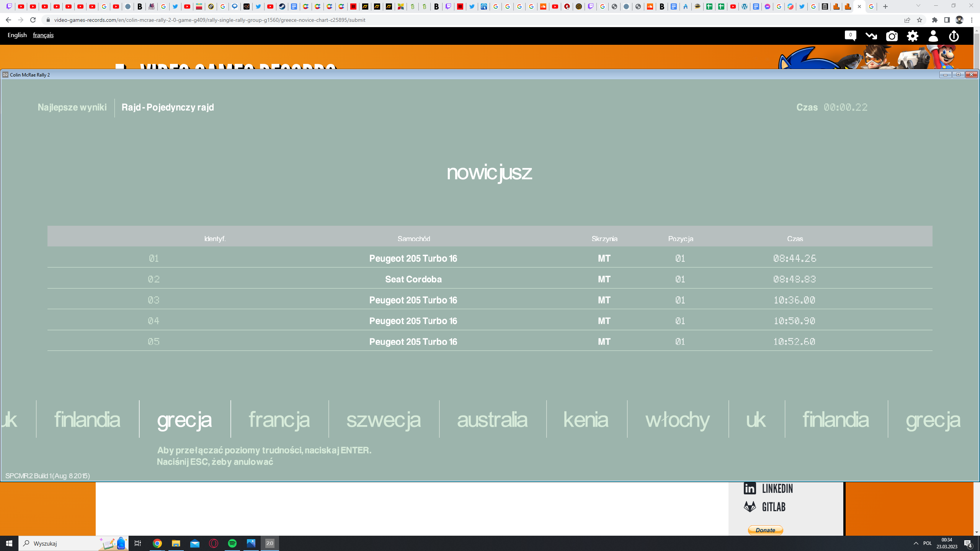This screenshot has height=551, width=980.
Task: Open the user profile icon
Action: (x=933, y=36)
